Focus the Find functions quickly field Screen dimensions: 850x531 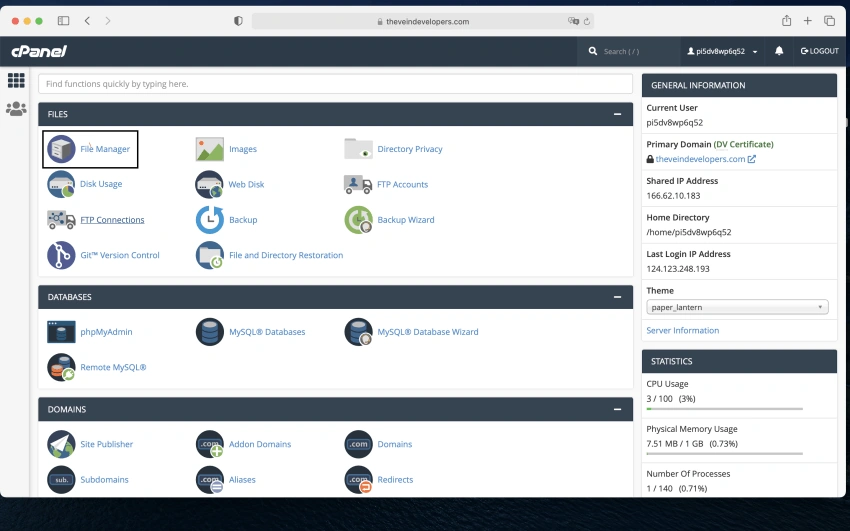click(x=336, y=84)
